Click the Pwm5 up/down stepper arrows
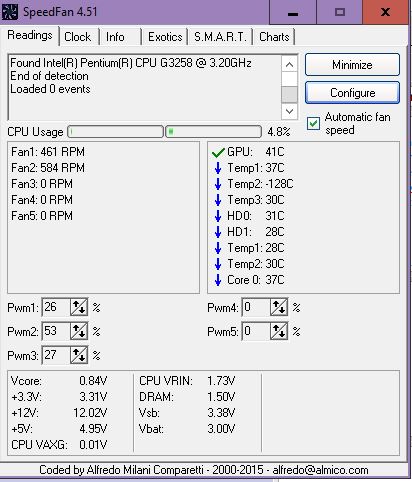This screenshot has height=482, width=412. click(279, 331)
